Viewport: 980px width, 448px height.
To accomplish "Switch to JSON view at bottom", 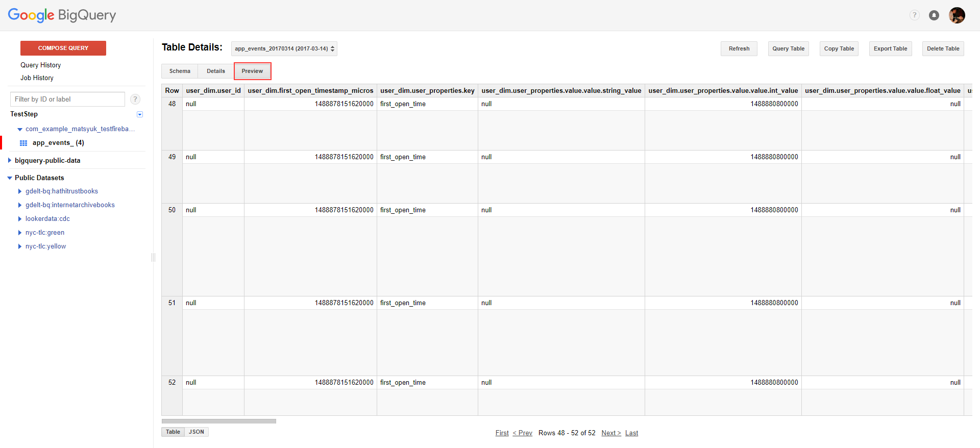I will tap(197, 432).
